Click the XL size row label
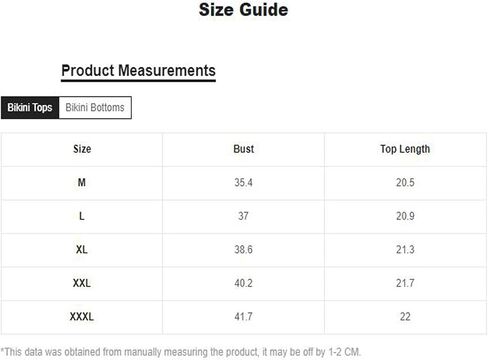 click(82, 250)
